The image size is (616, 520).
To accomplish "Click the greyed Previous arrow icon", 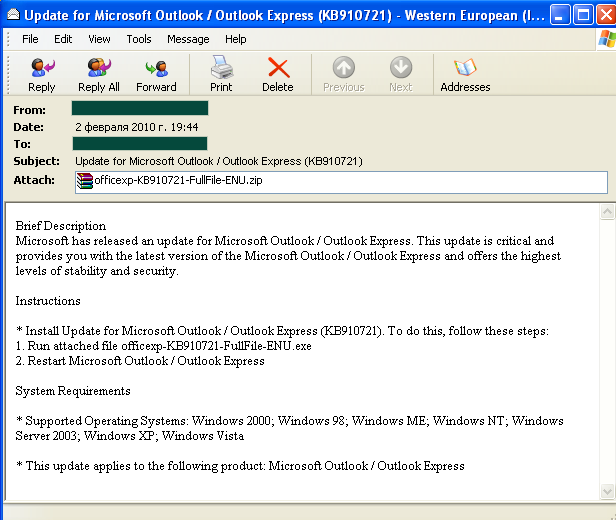I will pos(344,67).
